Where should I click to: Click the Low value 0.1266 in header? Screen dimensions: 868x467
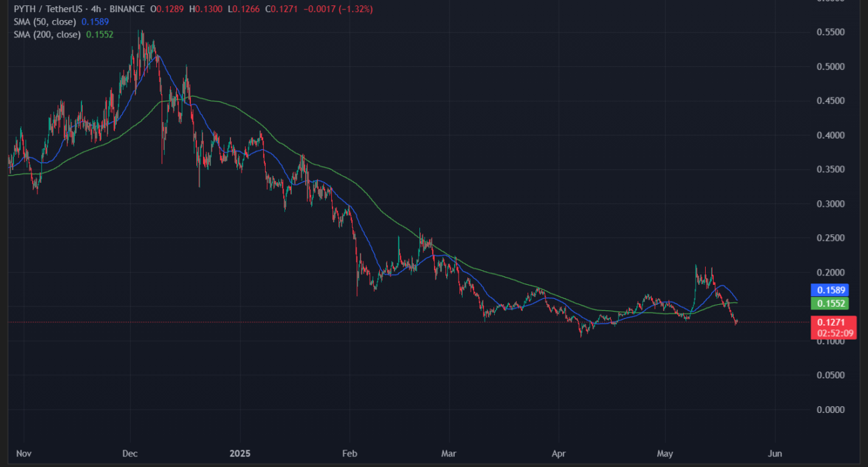tap(239, 9)
